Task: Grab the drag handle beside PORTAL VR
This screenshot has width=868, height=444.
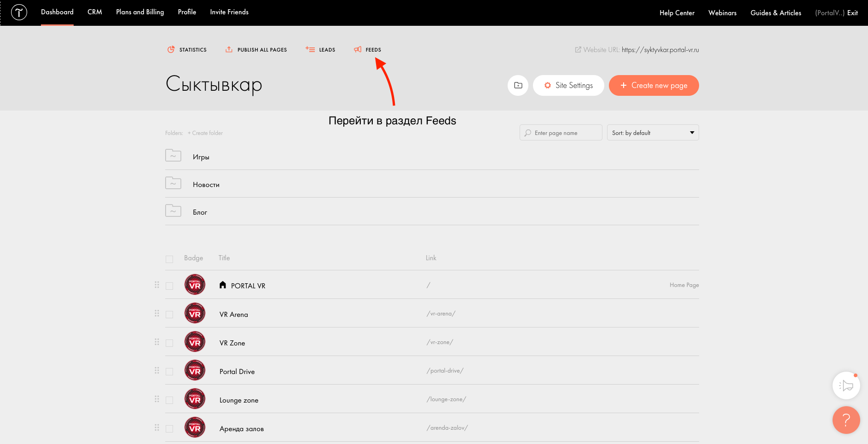Action: tap(157, 285)
